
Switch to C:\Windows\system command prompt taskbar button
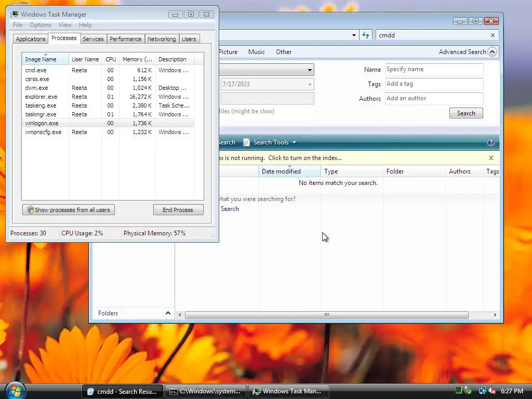(x=206, y=391)
